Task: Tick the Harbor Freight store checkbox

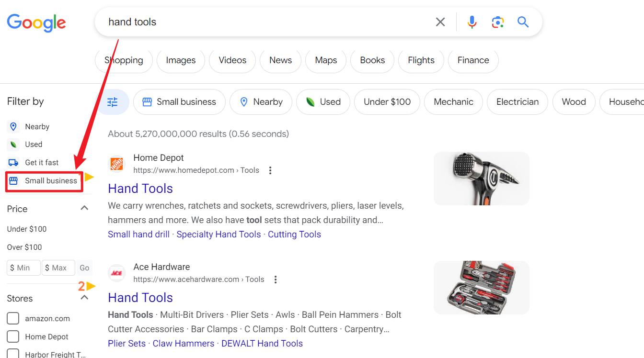Action: (13, 354)
